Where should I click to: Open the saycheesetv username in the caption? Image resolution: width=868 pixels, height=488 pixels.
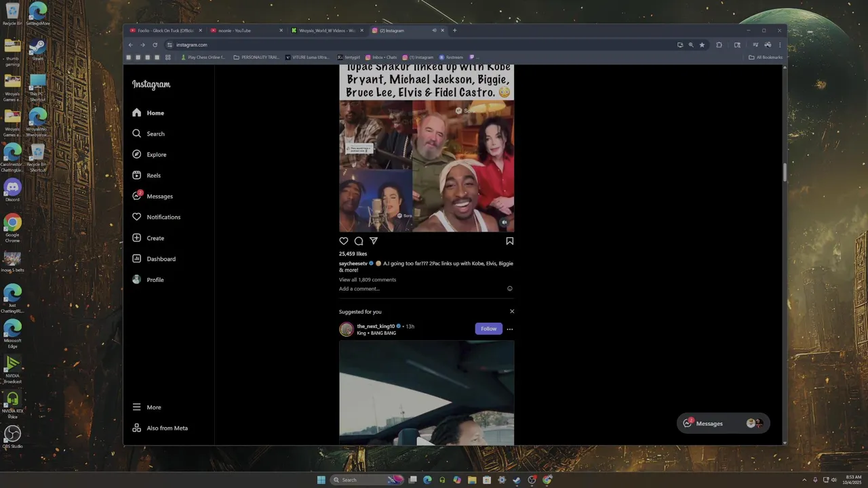(x=353, y=263)
